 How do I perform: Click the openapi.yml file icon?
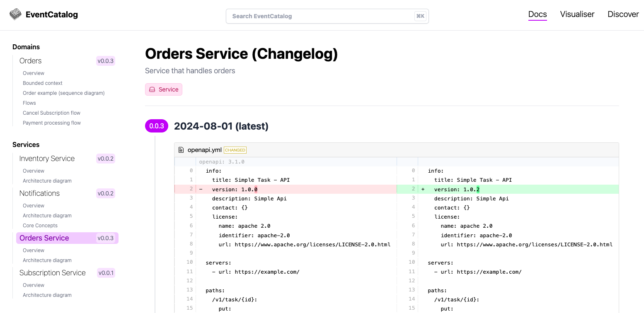pos(181,150)
